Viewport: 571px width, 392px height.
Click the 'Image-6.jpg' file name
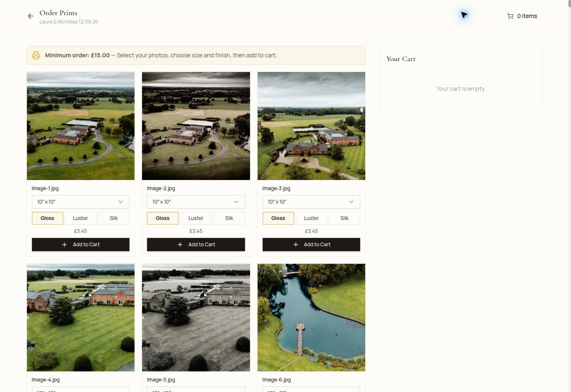(x=276, y=380)
